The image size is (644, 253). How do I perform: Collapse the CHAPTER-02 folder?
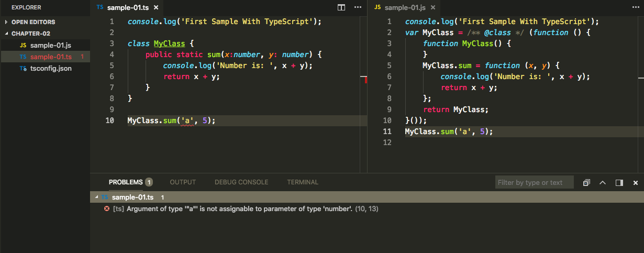[6, 34]
